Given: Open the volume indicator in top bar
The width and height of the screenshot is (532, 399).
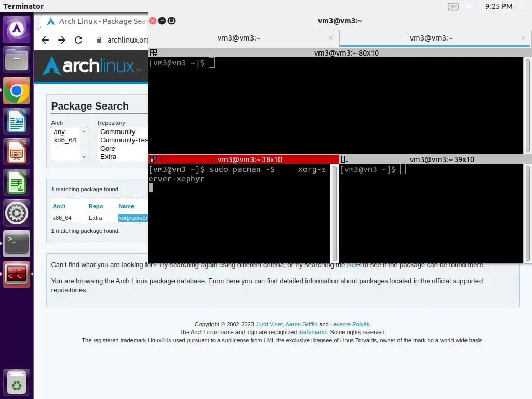Looking at the screenshot, I should click(x=470, y=6).
